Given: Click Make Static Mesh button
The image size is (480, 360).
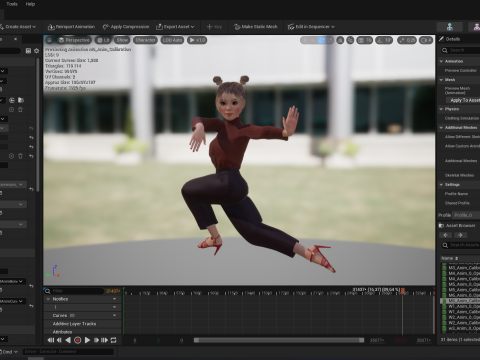Looking at the screenshot, I should coord(256,27).
